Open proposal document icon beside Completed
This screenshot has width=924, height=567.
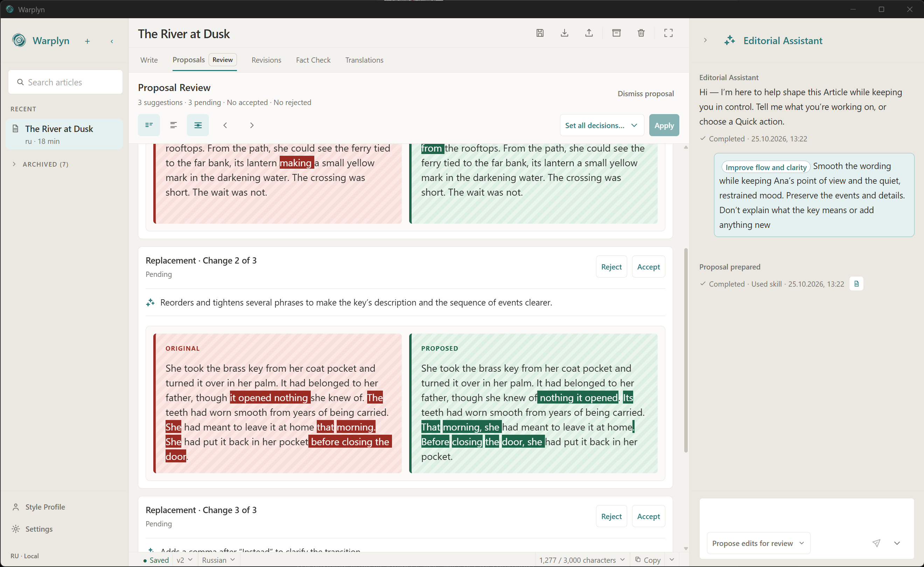[x=856, y=284]
